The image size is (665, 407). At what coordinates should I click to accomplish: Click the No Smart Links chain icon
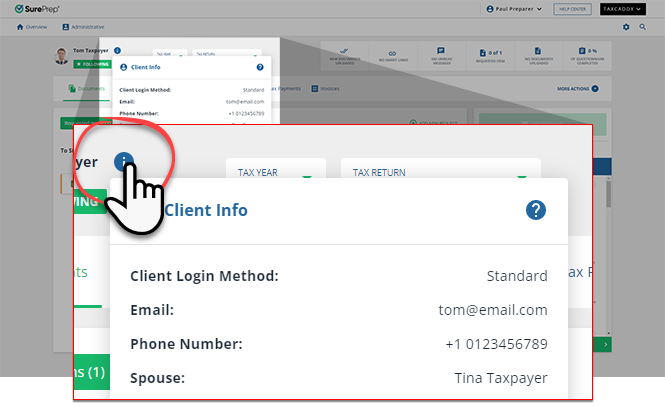393,53
